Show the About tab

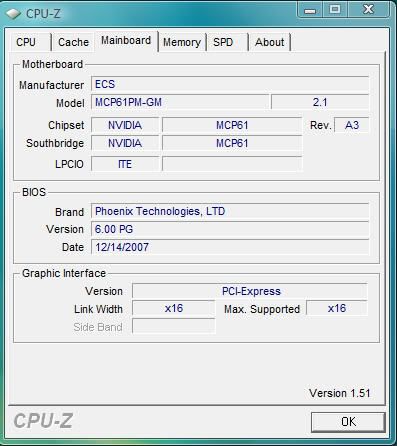270,42
